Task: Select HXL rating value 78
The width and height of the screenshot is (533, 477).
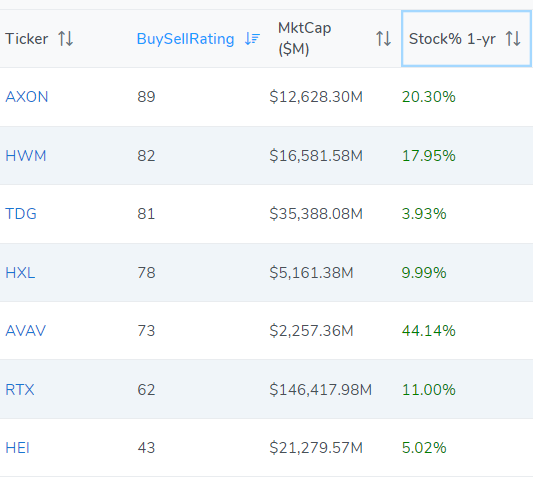Action: click(146, 273)
